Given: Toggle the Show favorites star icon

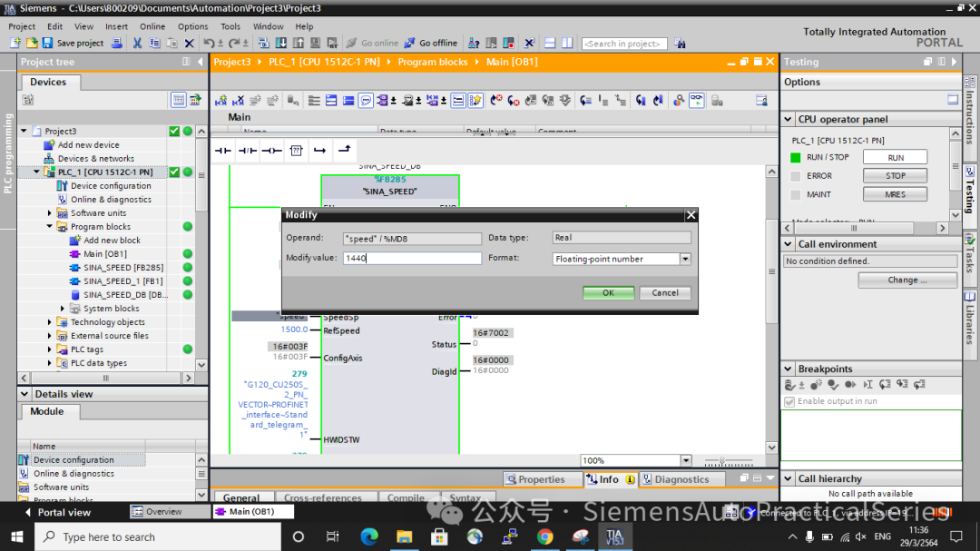Looking at the screenshot, I should point(475,100).
